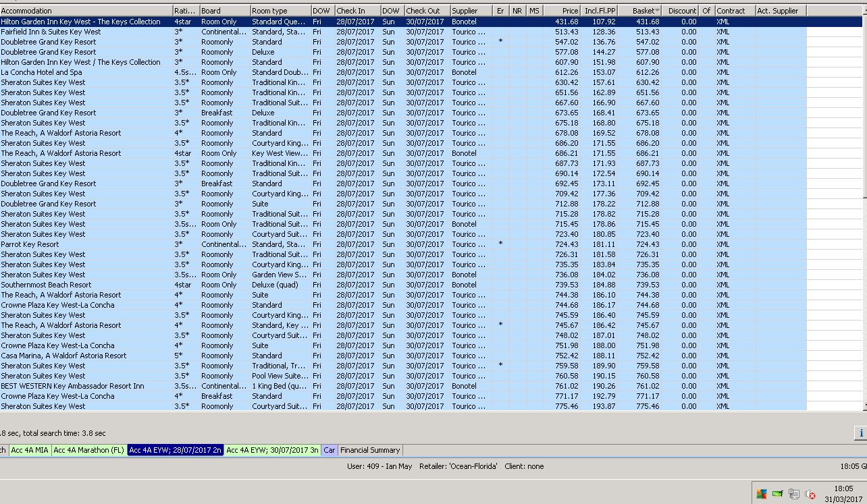Screen dimensions: 867x504
Task: Sort by the Check In column header
Action: click(357, 11)
